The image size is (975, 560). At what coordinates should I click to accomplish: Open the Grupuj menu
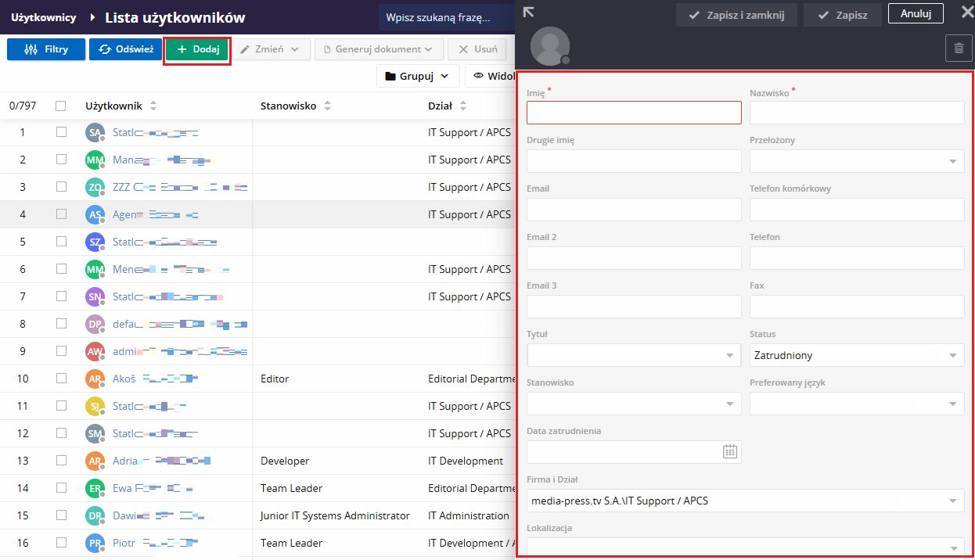pos(417,76)
